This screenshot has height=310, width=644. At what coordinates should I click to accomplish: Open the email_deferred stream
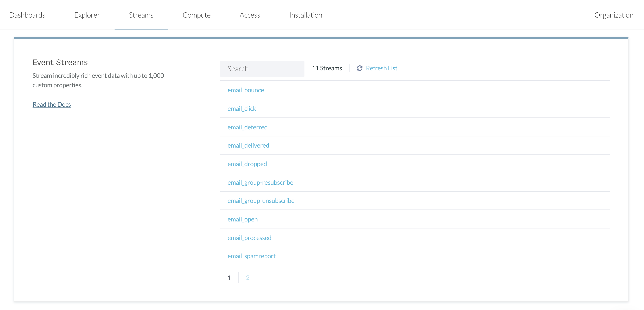pos(247,127)
